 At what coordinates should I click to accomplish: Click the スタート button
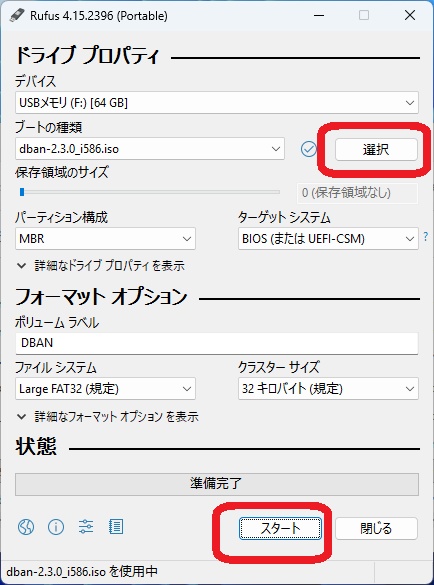[x=280, y=528]
